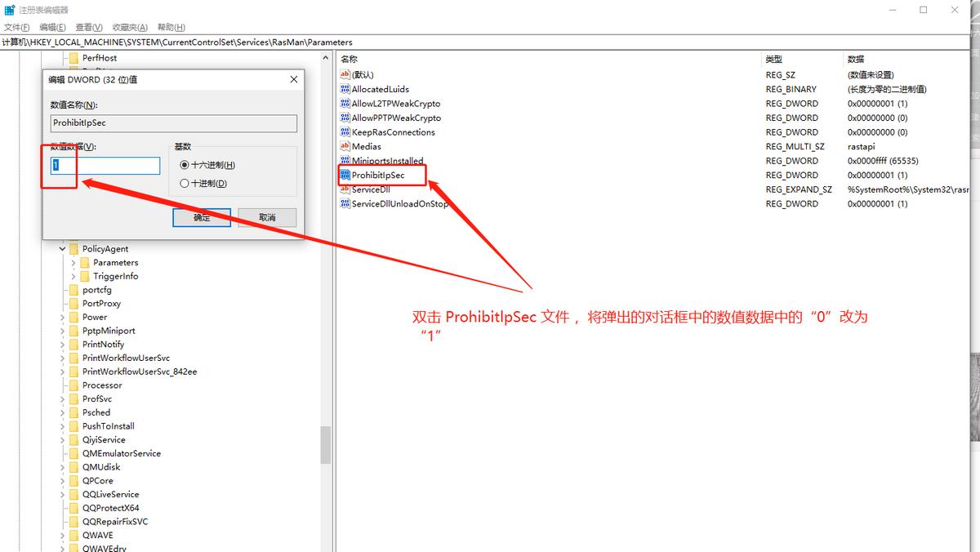980x552 pixels.
Task: Collapse the PolicyAgent tree node
Action: [63, 249]
